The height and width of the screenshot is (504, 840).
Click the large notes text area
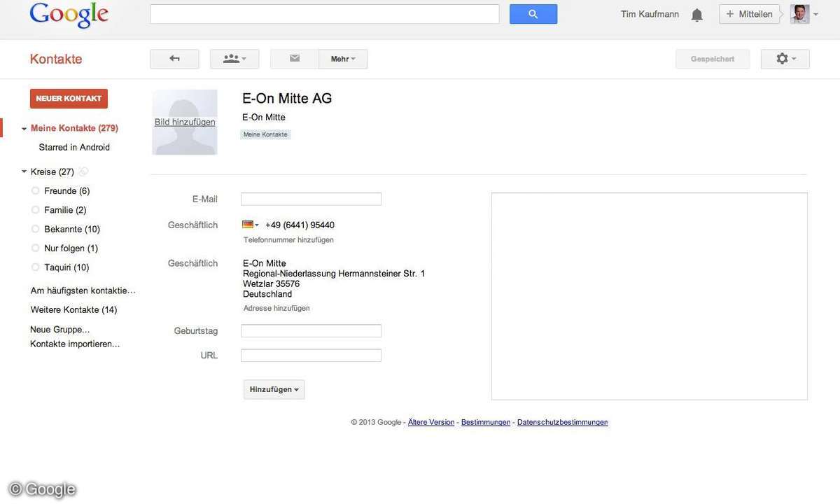(x=650, y=297)
